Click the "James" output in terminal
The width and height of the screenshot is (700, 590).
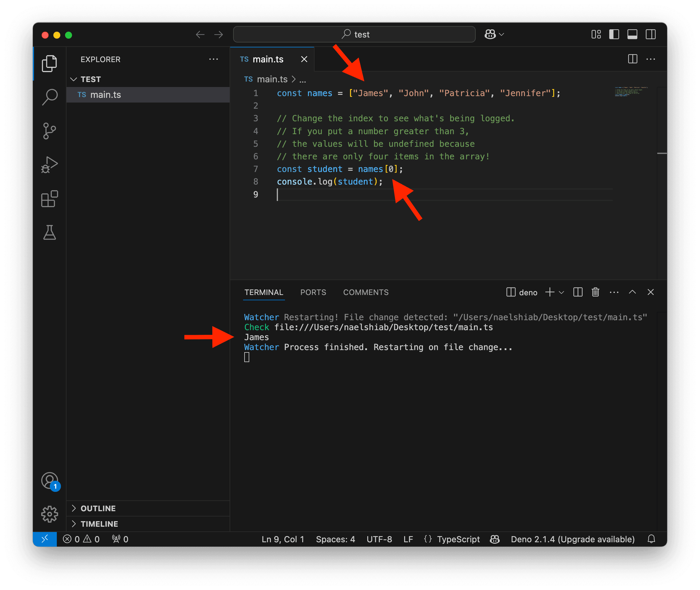257,337
